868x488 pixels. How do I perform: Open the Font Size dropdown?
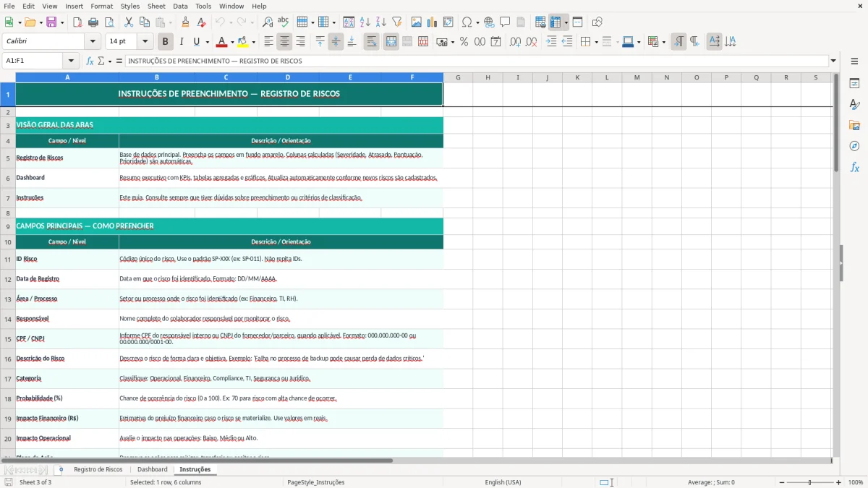click(x=145, y=42)
